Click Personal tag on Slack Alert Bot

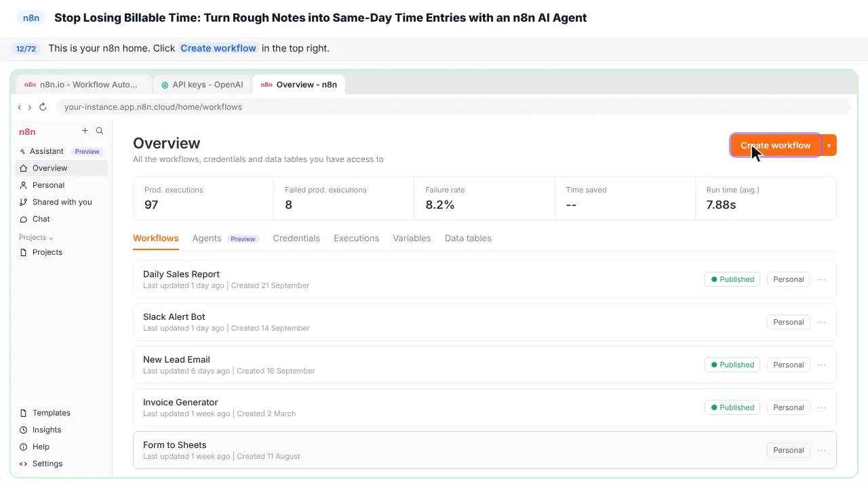(x=789, y=322)
